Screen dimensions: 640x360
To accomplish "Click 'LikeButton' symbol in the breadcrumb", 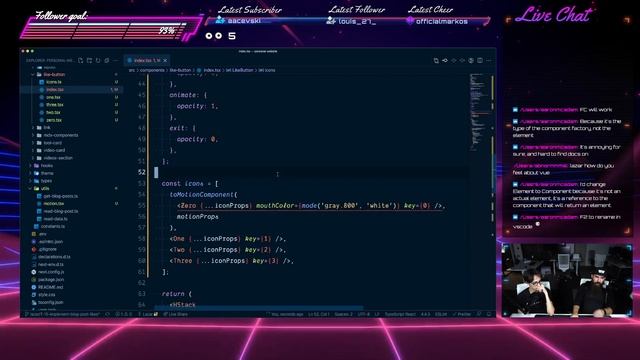I will pyautogui.click(x=240, y=70).
